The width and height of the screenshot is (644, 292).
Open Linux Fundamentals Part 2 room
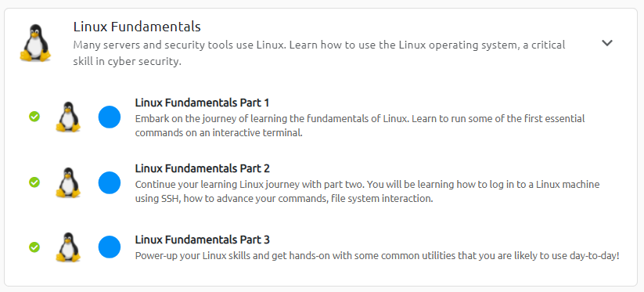coord(202,168)
